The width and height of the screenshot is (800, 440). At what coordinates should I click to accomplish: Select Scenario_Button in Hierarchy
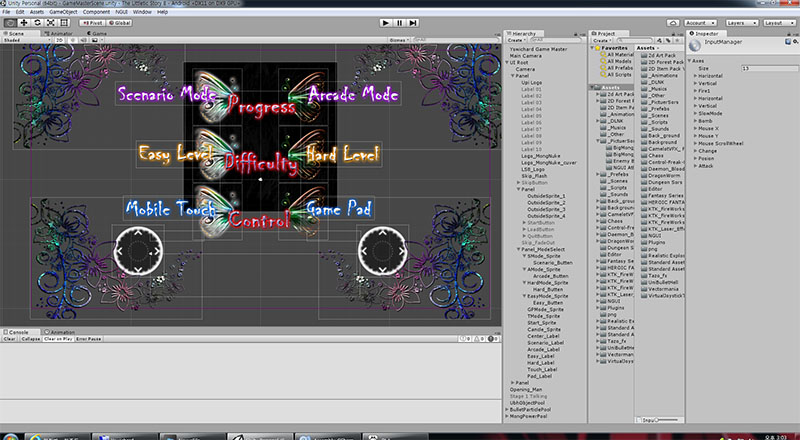(553, 262)
